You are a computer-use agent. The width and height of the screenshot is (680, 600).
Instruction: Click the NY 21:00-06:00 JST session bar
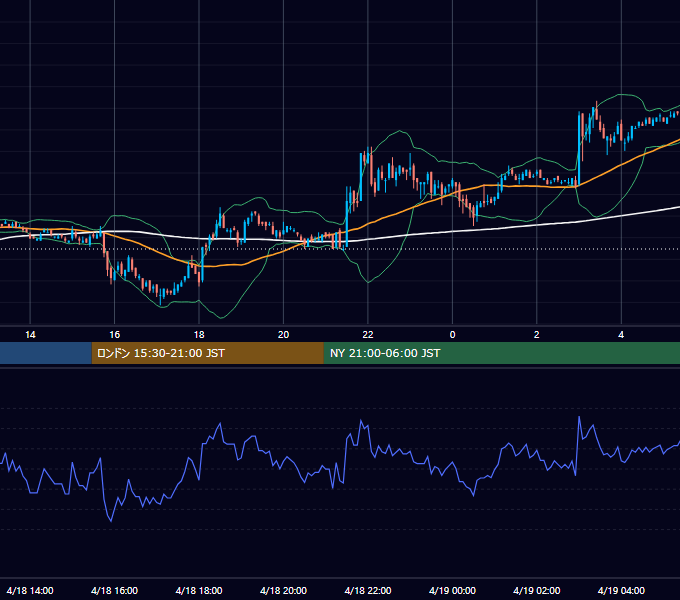(x=502, y=353)
